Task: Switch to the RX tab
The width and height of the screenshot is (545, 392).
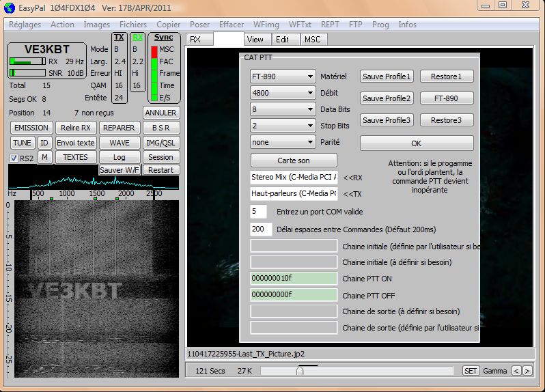Action: [x=199, y=40]
